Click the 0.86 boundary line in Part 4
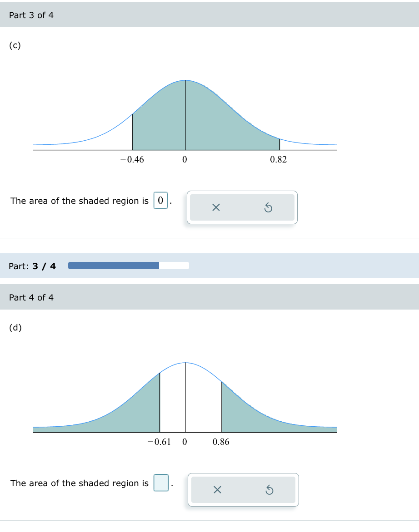The width and height of the screenshot is (419, 532). pos(222,409)
